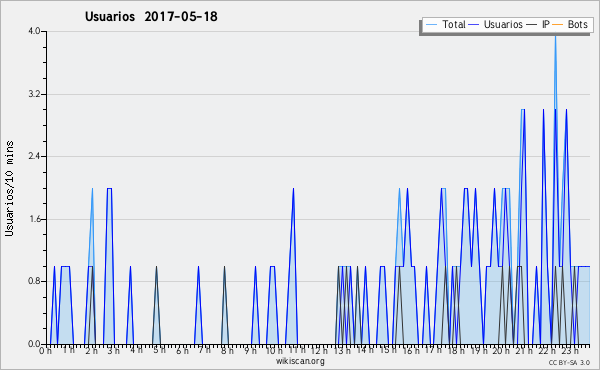
Task: Click the chart title Usuarios 2017-05-18
Action: (x=151, y=16)
